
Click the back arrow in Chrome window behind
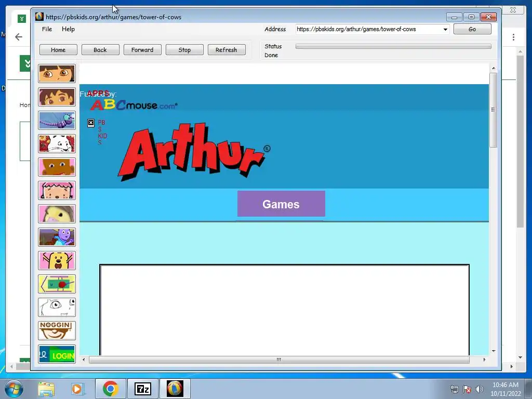[x=19, y=37]
